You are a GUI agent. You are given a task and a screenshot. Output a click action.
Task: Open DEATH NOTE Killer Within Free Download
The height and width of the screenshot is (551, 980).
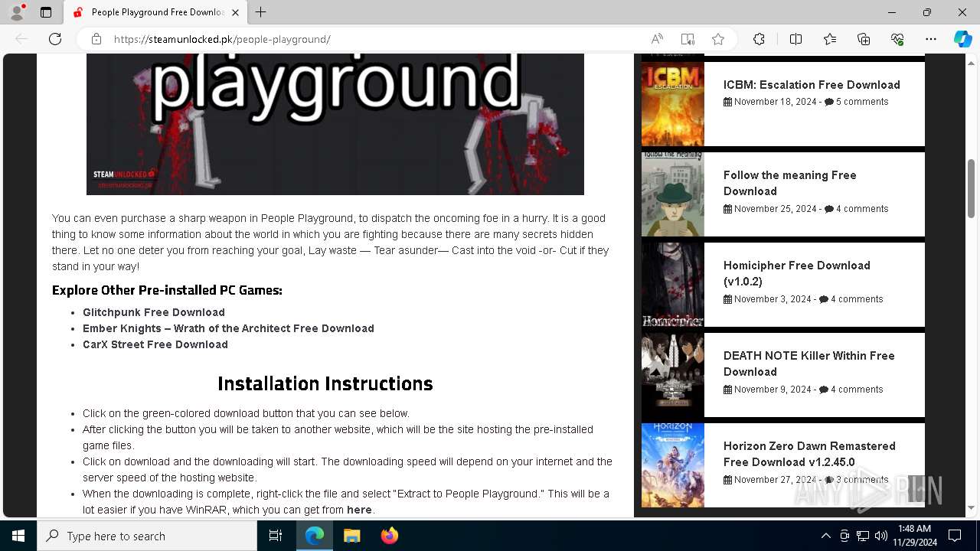809,364
